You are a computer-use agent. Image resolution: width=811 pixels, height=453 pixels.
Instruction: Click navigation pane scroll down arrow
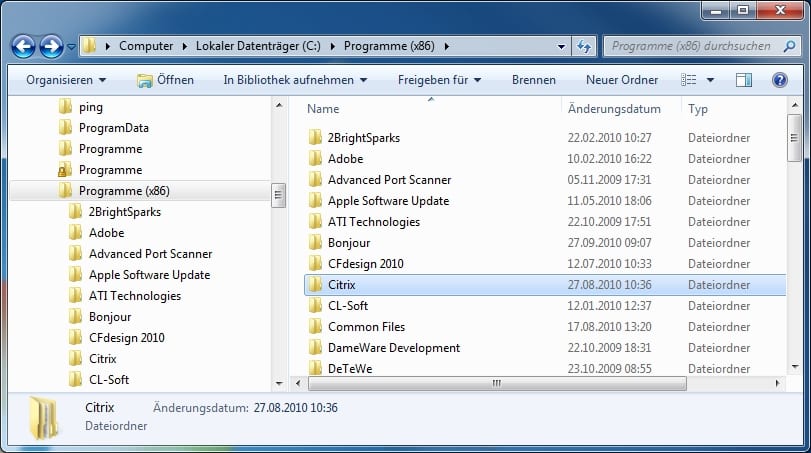(x=279, y=384)
